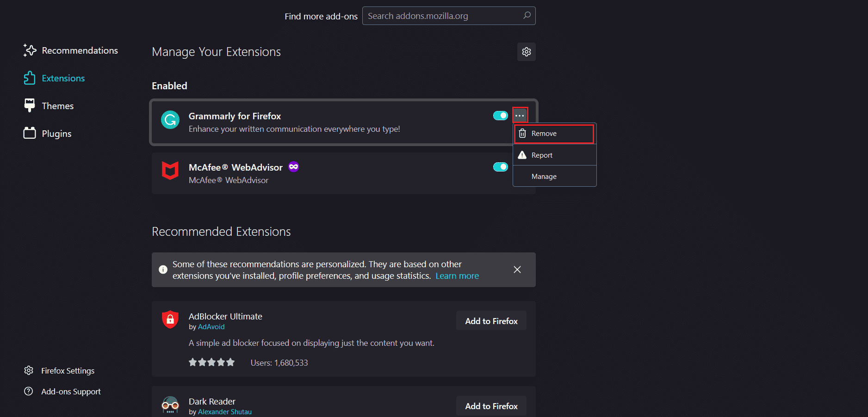Open Add-ons Support link
Viewport: 868px width, 417px height.
coord(71,392)
